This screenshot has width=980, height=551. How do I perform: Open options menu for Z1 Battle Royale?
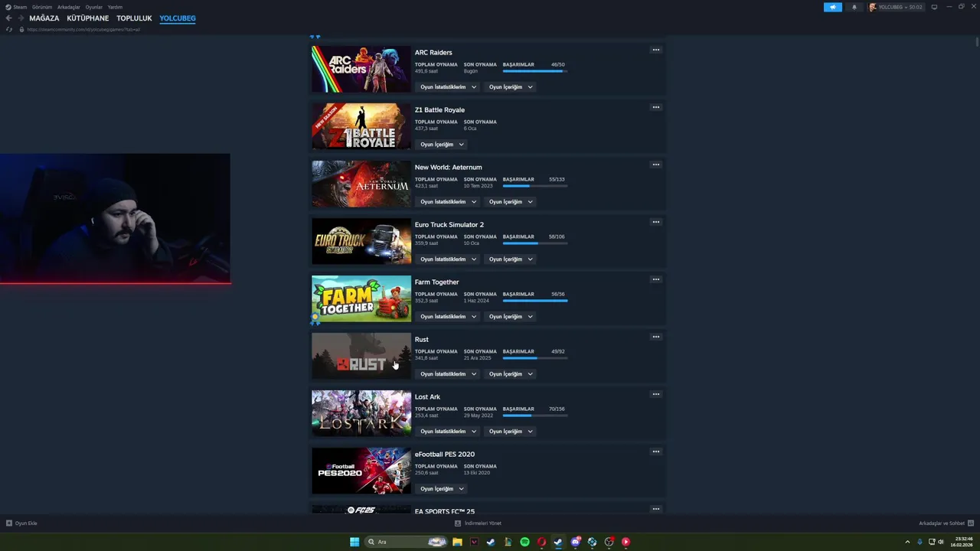coord(655,107)
